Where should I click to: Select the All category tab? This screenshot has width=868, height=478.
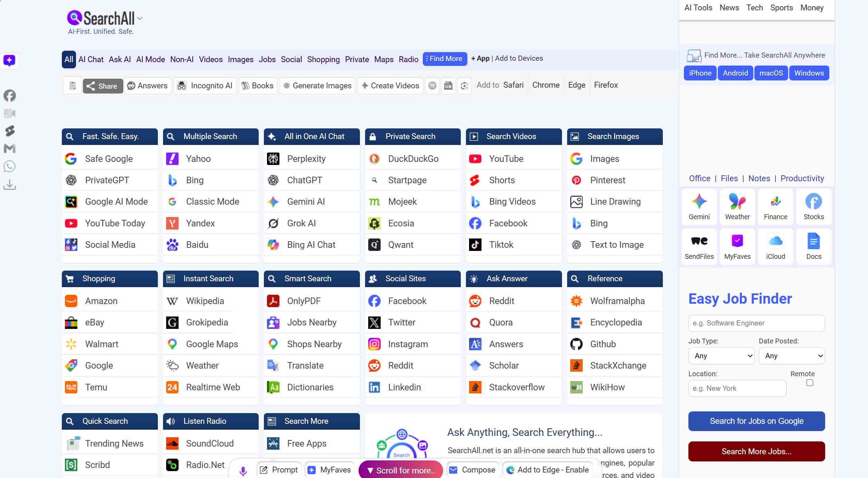tap(69, 59)
